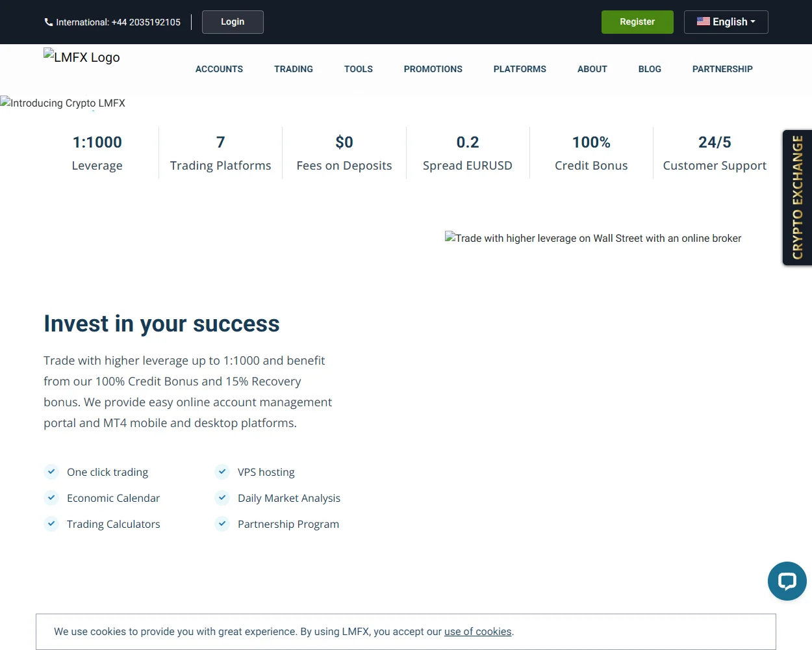Click the Introducing Crypto LMFX image icon
Image resolution: width=812 pixels, height=650 pixels.
(x=5, y=102)
